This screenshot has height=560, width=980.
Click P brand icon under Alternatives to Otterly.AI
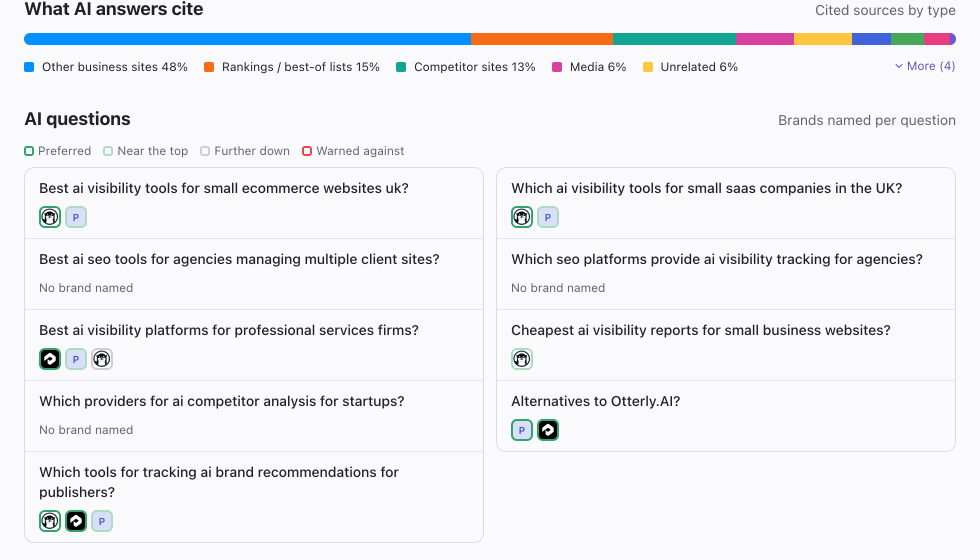pyautogui.click(x=522, y=430)
